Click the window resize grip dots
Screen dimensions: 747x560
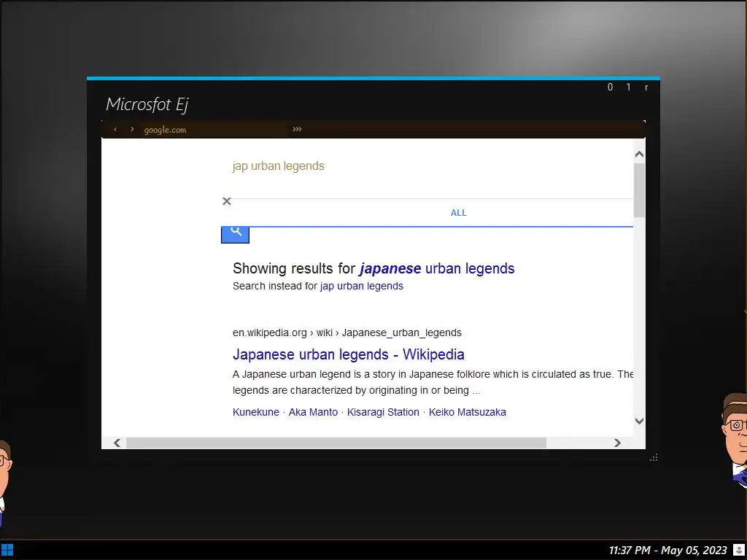click(654, 458)
